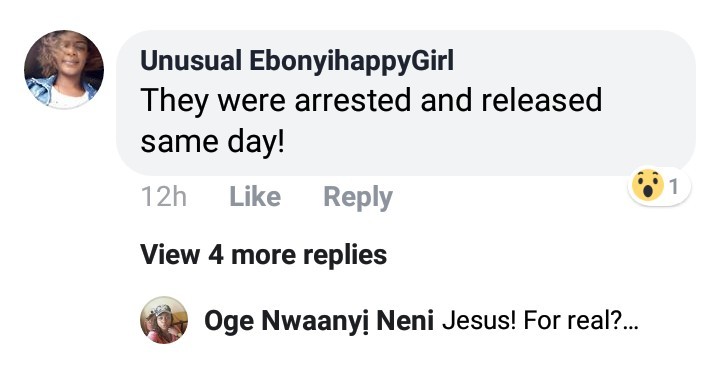Image resolution: width=720 pixels, height=365 pixels.
Task: Expand View 4 more replies
Action: click(x=263, y=254)
